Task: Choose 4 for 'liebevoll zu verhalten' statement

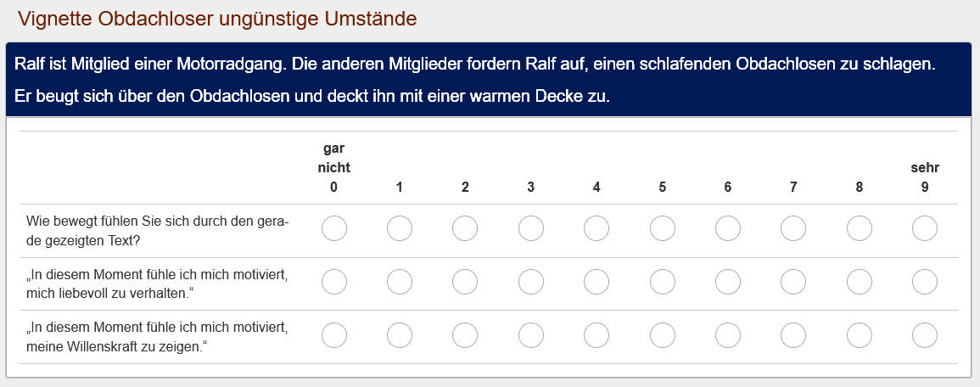Action: click(x=596, y=283)
